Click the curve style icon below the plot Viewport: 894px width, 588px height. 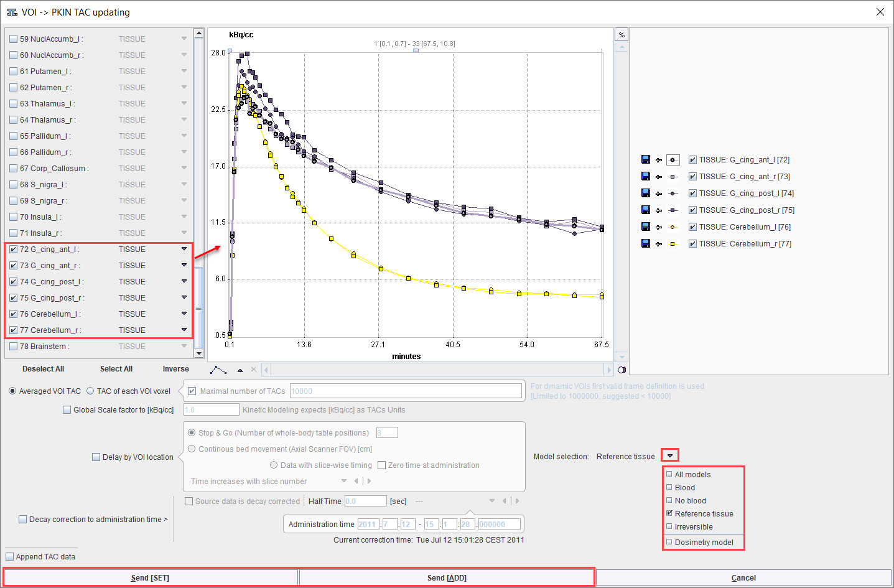point(218,370)
